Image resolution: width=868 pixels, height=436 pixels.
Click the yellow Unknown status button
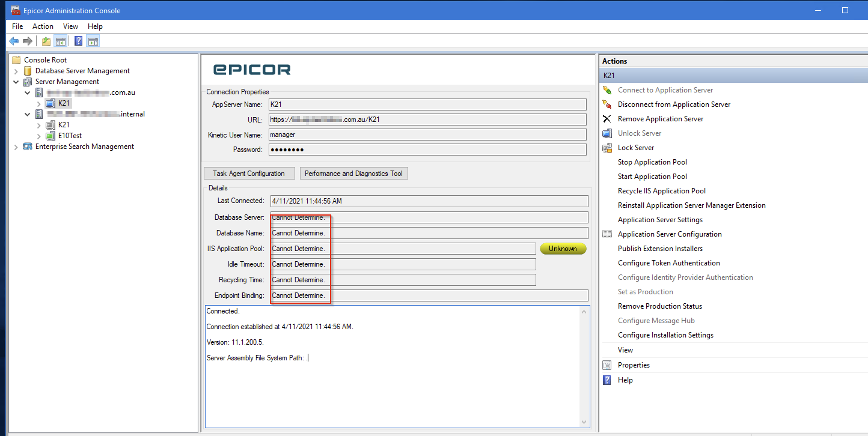point(563,249)
